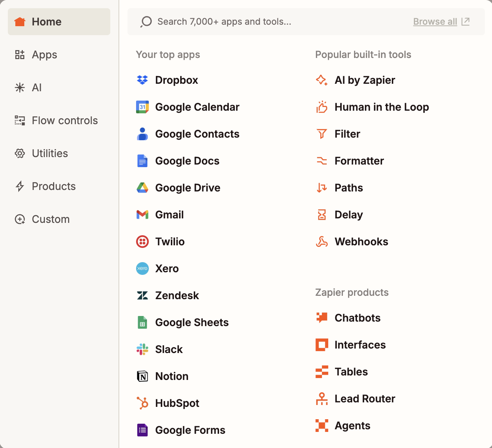Select the Formatter tool icon
Image resolution: width=492 pixels, height=448 pixels.
(322, 160)
